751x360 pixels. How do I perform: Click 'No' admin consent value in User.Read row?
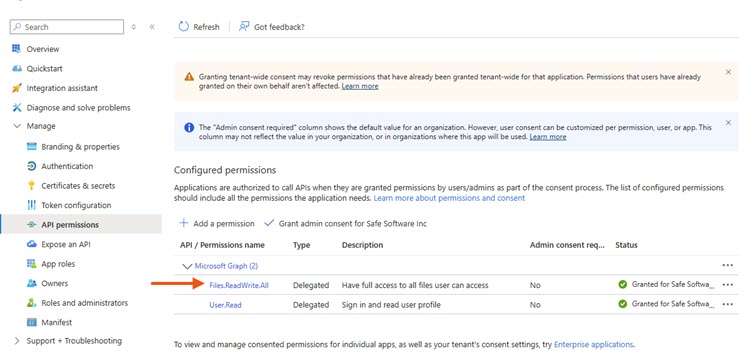click(535, 304)
